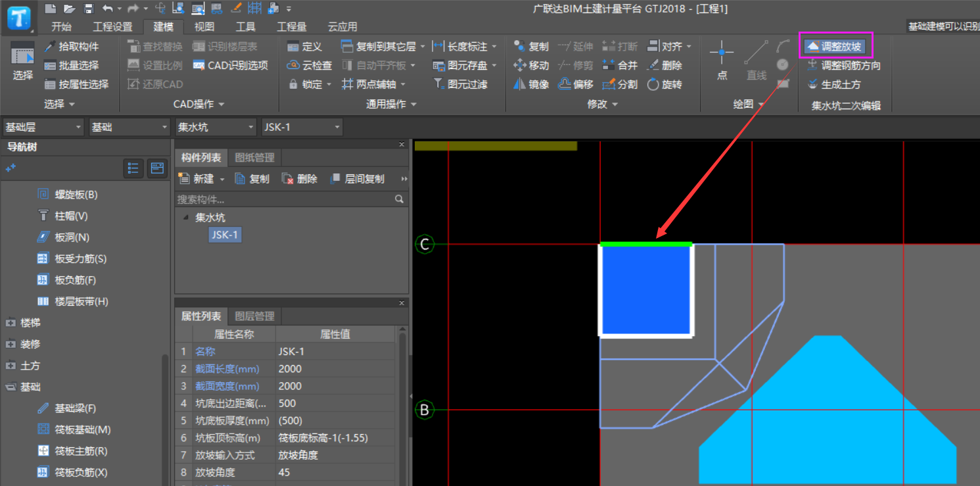
Task: Select the 分割 tool
Action: pos(620,84)
